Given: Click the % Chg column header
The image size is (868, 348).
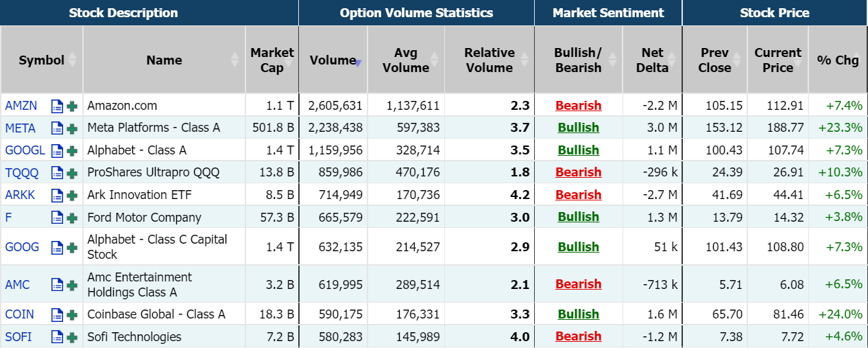Looking at the screenshot, I should (837, 60).
